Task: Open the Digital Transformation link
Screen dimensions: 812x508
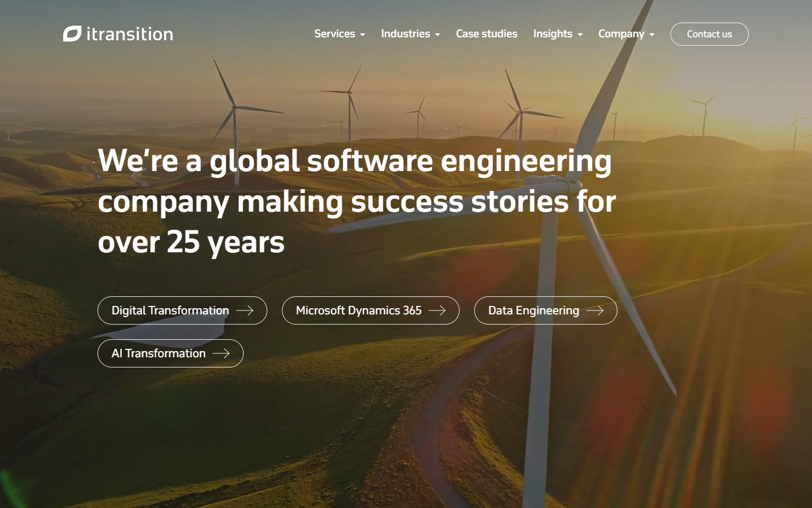Action: 182,310
